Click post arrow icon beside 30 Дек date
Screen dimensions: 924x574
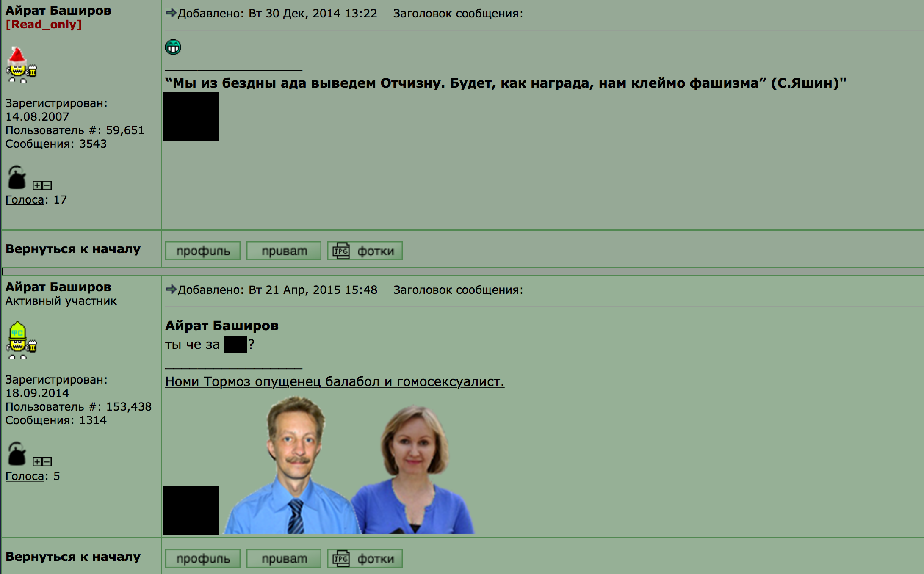[171, 13]
